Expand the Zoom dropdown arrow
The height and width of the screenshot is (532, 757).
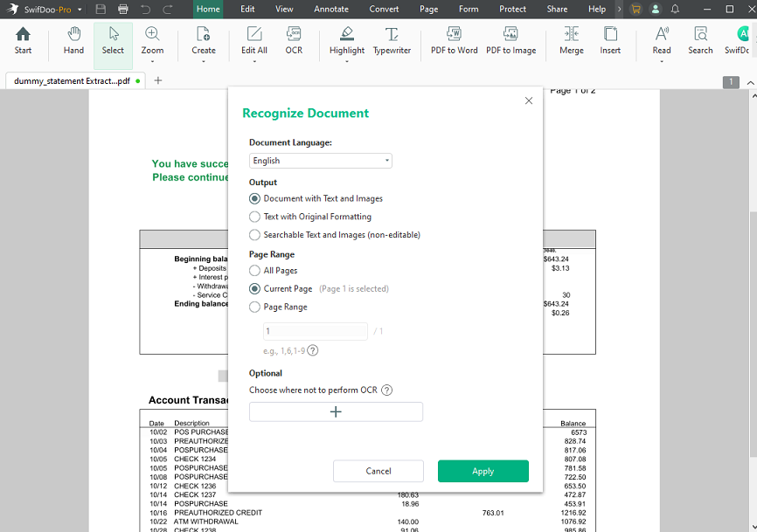[152, 62]
